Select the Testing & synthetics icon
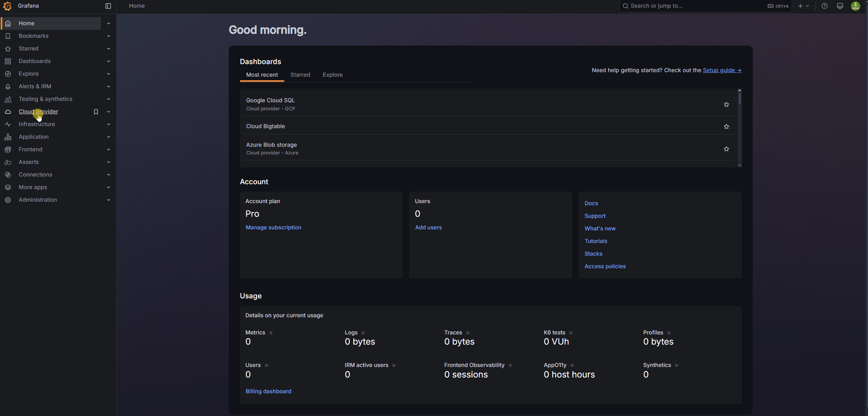868x416 pixels. point(8,99)
